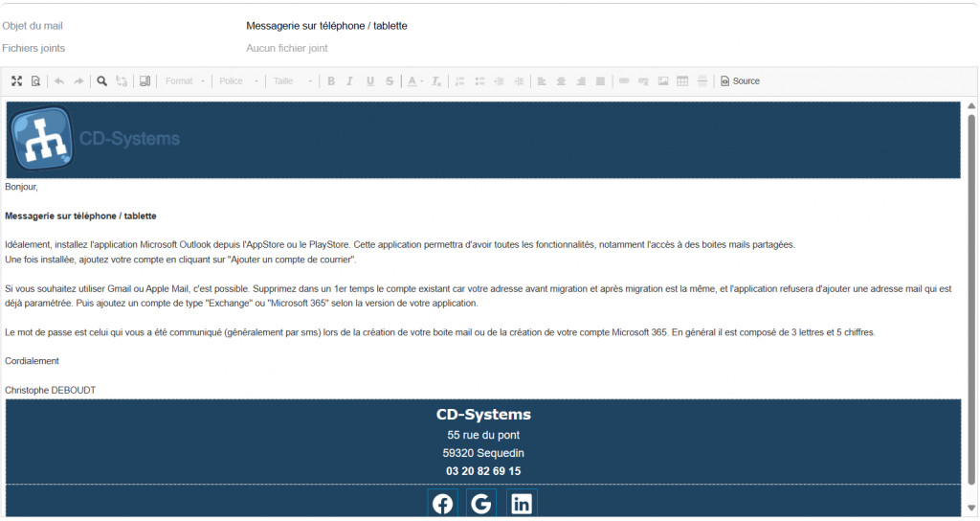980x521 pixels.
Task: Click the Select All toolbar icon
Action: tap(145, 81)
